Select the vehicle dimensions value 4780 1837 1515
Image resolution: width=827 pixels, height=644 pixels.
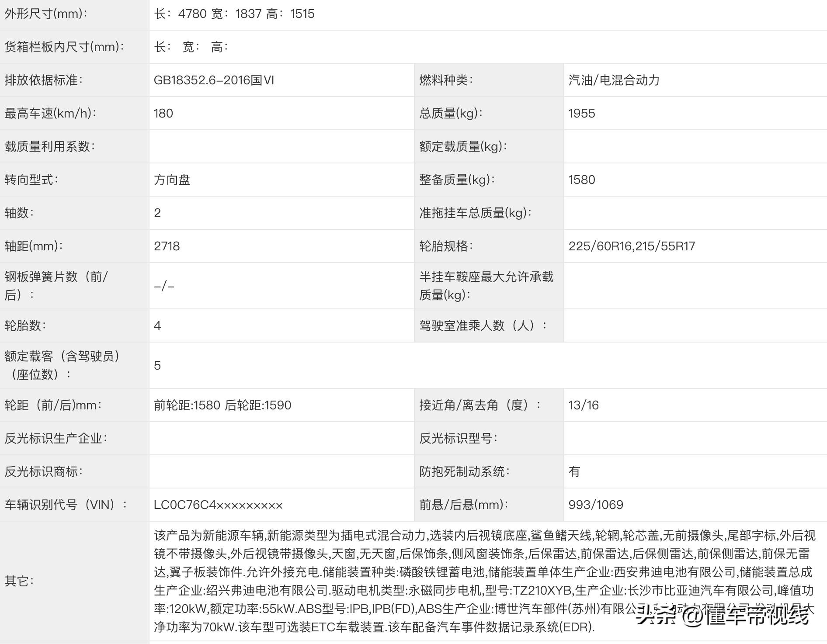tap(234, 14)
